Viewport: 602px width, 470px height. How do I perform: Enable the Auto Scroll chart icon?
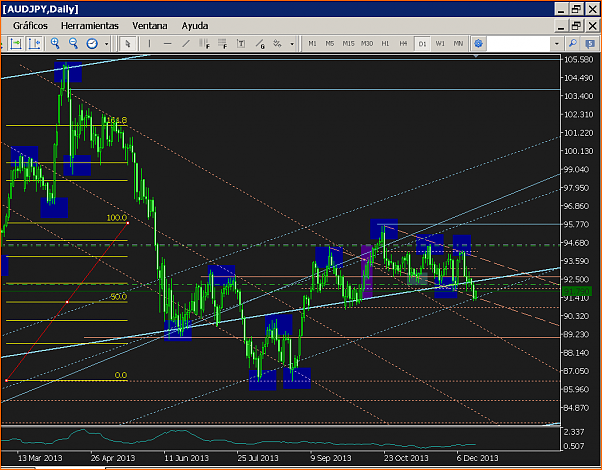point(16,44)
